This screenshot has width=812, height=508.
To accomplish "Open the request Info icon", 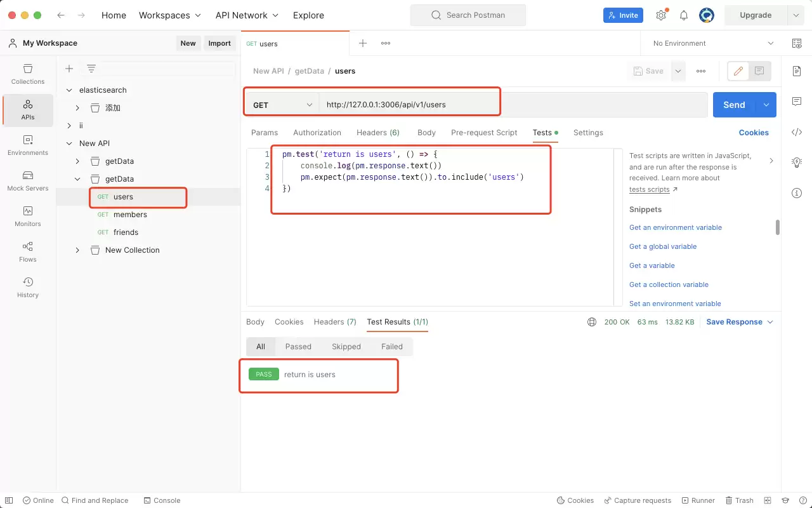I will pyautogui.click(x=797, y=193).
